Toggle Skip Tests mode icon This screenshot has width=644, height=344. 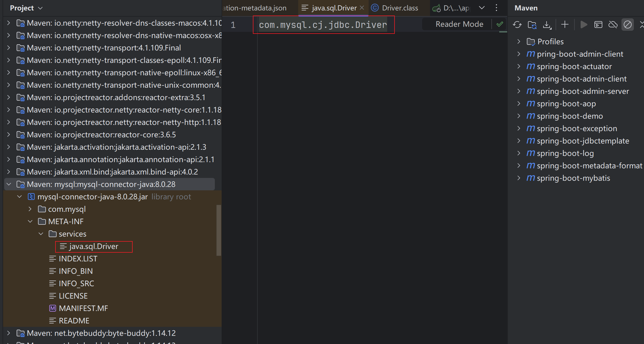pyautogui.click(x=628, y=25)
